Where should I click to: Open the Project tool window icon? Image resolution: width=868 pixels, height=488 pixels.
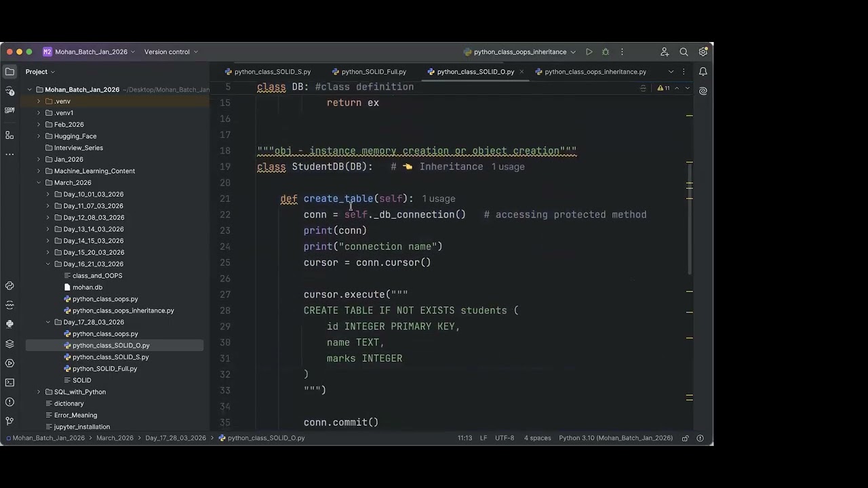click(x=9, y=72)
